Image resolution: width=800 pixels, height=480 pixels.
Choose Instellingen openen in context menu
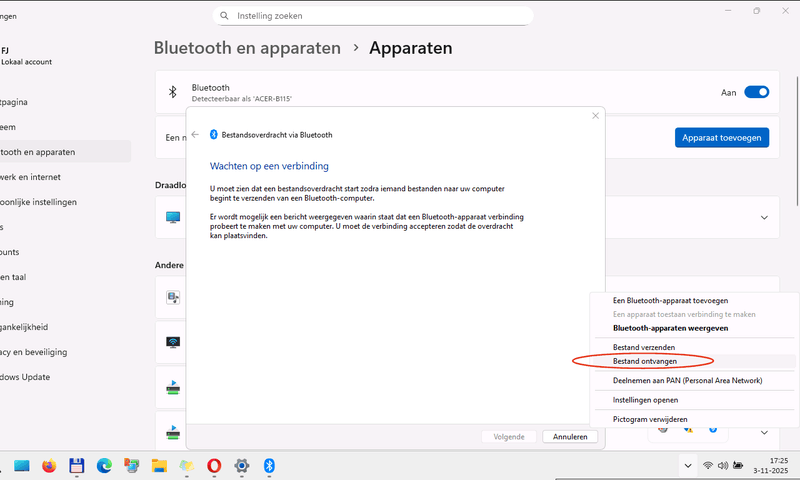(645, 400)
